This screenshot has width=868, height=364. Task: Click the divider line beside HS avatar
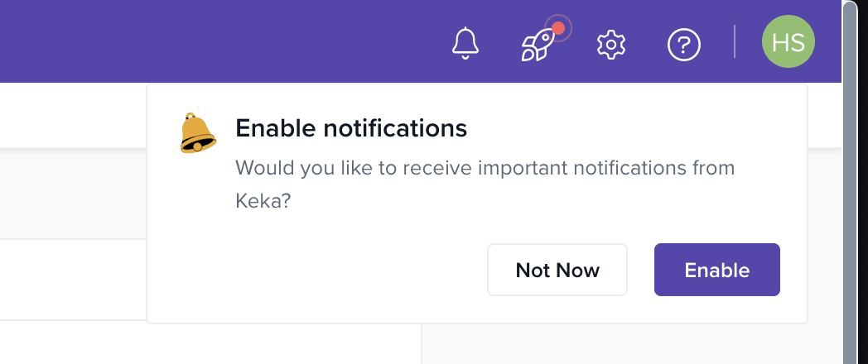coord(735,42)
